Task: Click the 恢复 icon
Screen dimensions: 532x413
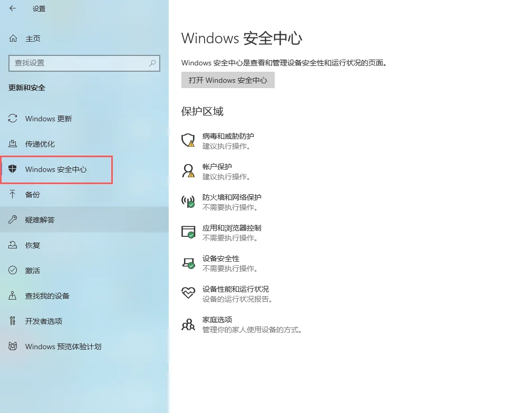Action: [x=13, y=245]
